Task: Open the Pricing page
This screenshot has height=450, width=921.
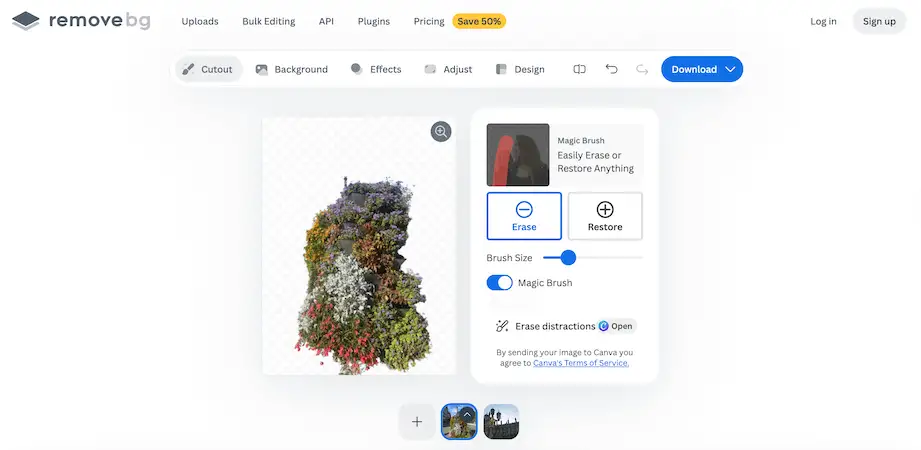Action: pyautogui.click(x=429, y=21)
